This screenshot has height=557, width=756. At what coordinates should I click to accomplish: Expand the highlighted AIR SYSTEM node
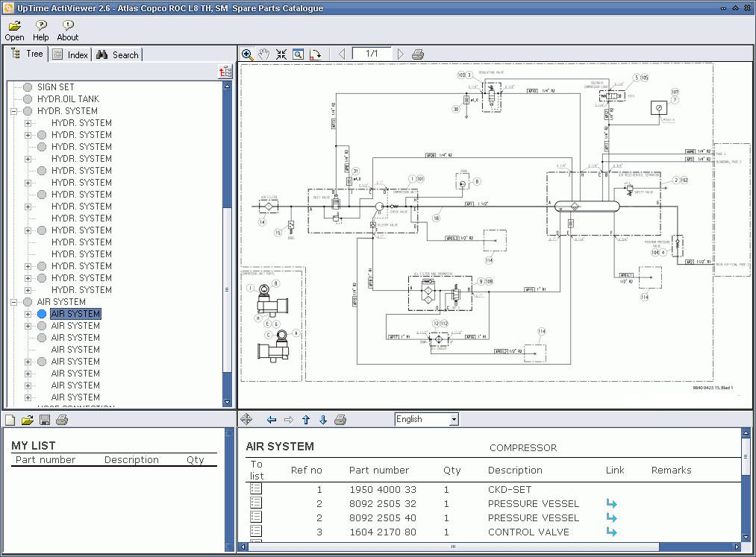click(x=28, y=314)
